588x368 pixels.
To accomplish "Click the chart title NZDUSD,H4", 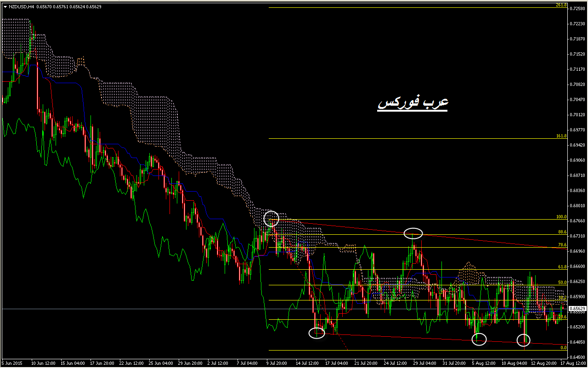I will 21,7.
